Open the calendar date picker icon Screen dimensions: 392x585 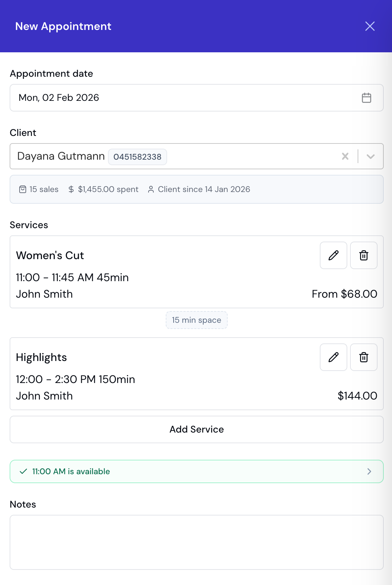click(367, 98)
